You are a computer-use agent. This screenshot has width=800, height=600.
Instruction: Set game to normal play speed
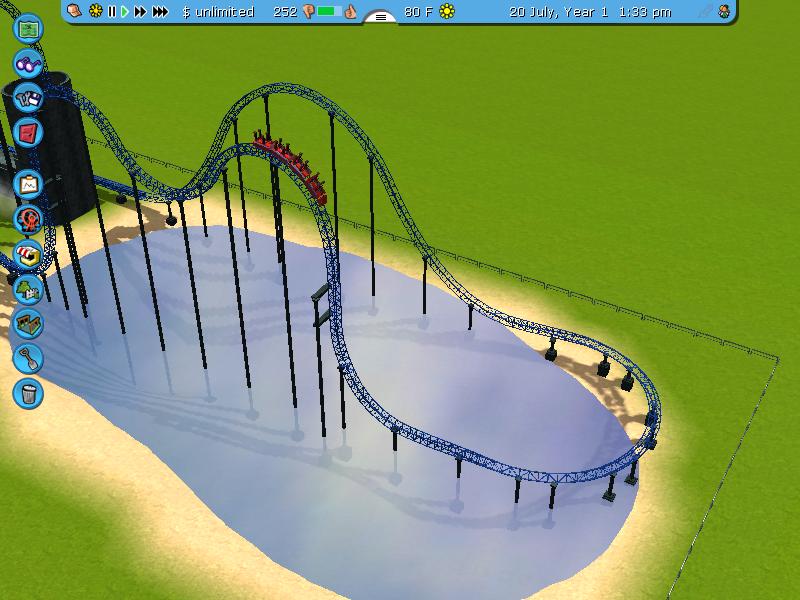(x=124, y=11)
